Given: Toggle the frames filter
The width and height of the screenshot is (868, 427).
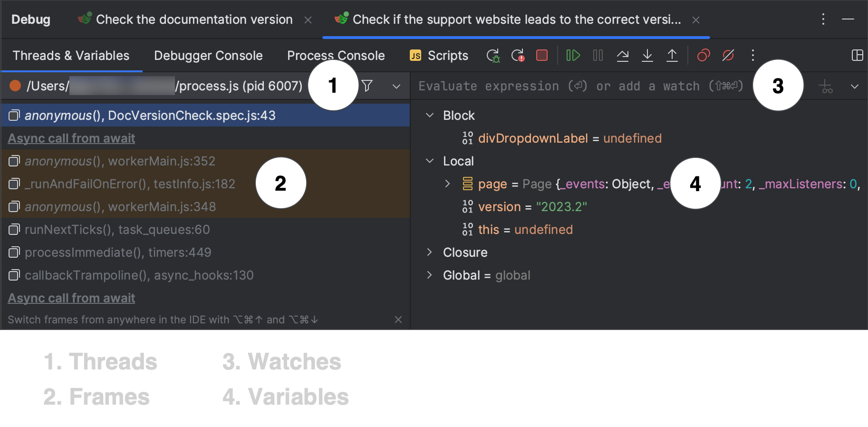Looking at the screenshot, I should (x=367, y=86).
